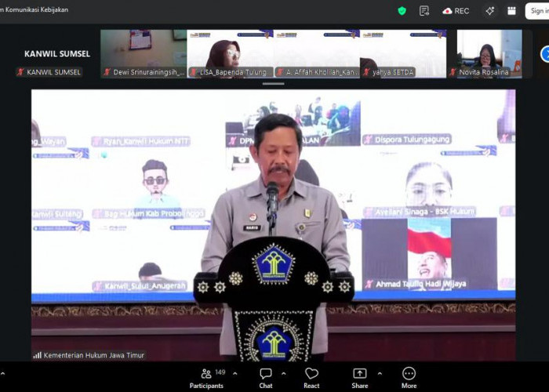The height and width of the screenshot is (392, 549).
Task: Click the Kementerian Hukum Jawa Timur name label
Action: coord(94,355)
